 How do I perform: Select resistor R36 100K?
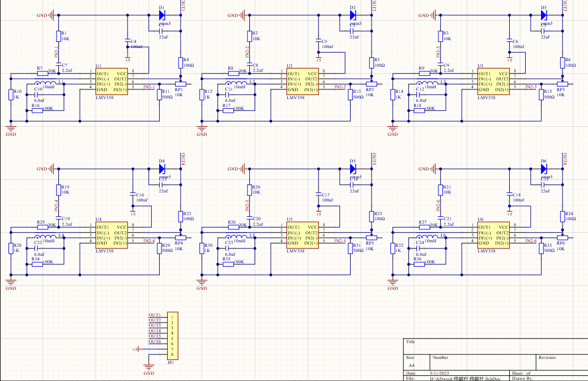(419, 264)
